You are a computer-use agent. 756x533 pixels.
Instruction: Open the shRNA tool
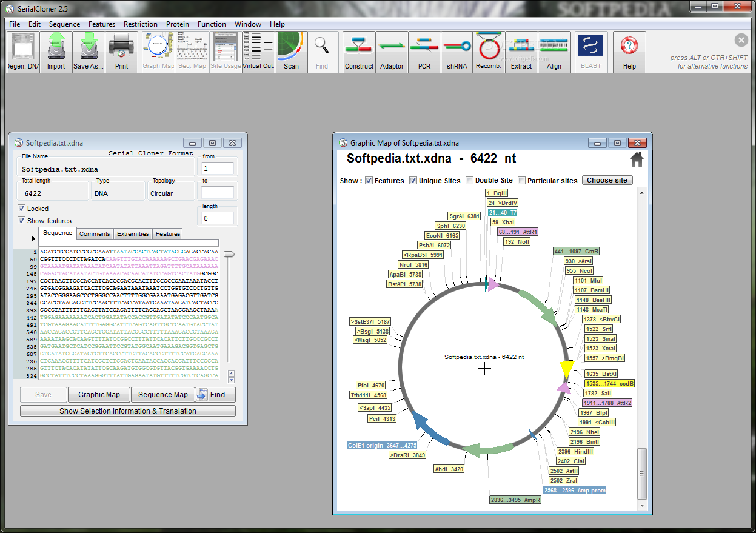pos(457,52)
